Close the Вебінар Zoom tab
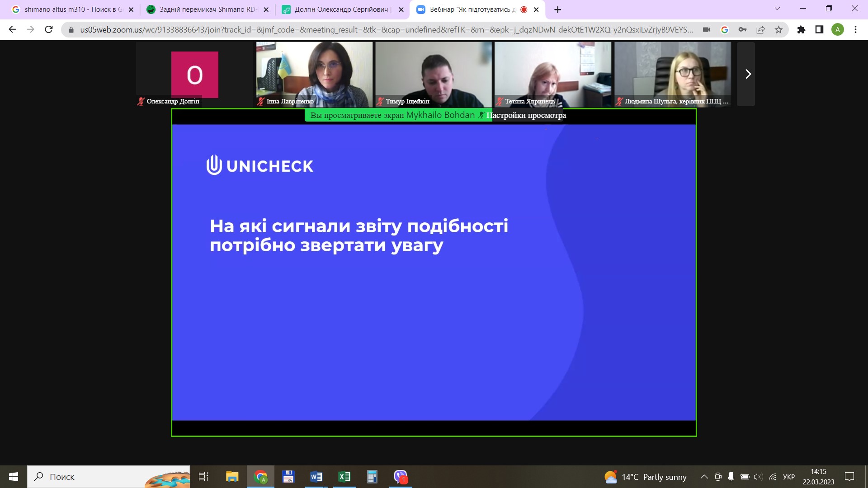 (536, 9)
